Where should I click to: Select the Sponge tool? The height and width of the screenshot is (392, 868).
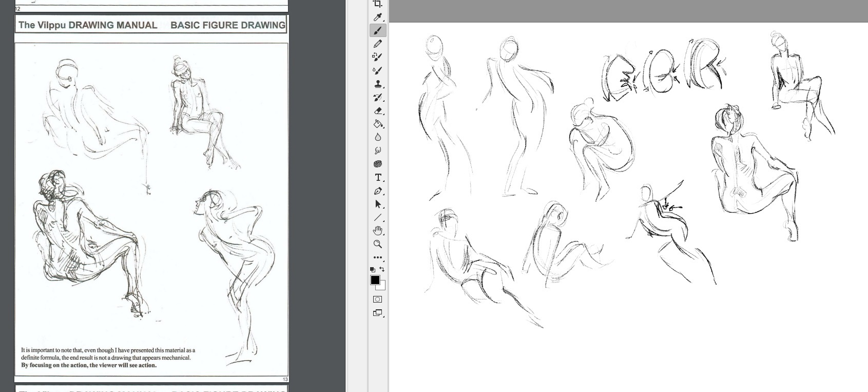[x=377, y=164]
